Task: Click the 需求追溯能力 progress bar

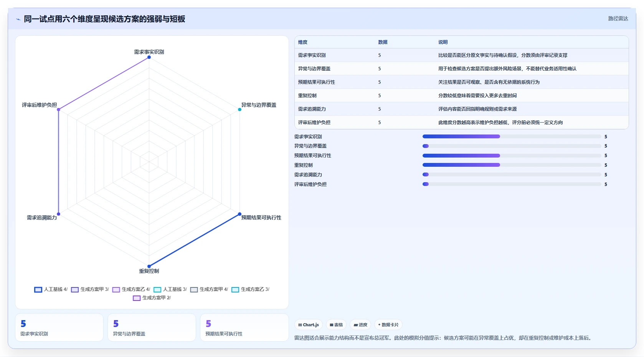Action: (512, 174)
